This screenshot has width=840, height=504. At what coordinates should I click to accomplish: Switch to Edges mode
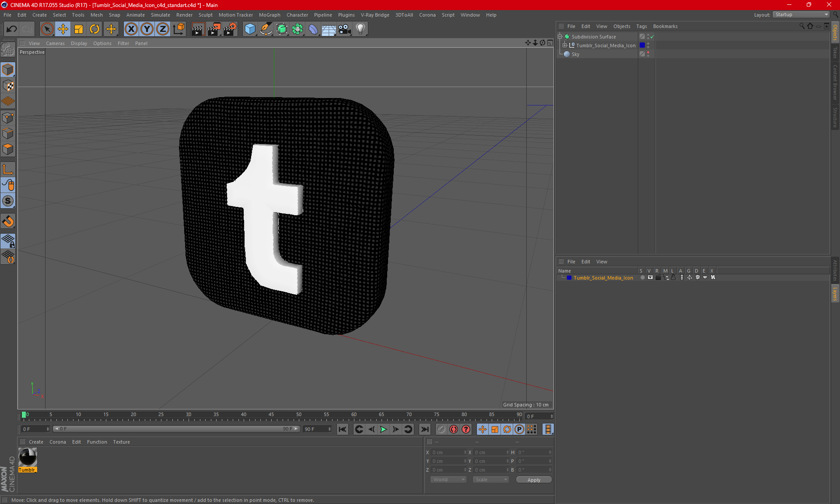[x=8, y=133]
